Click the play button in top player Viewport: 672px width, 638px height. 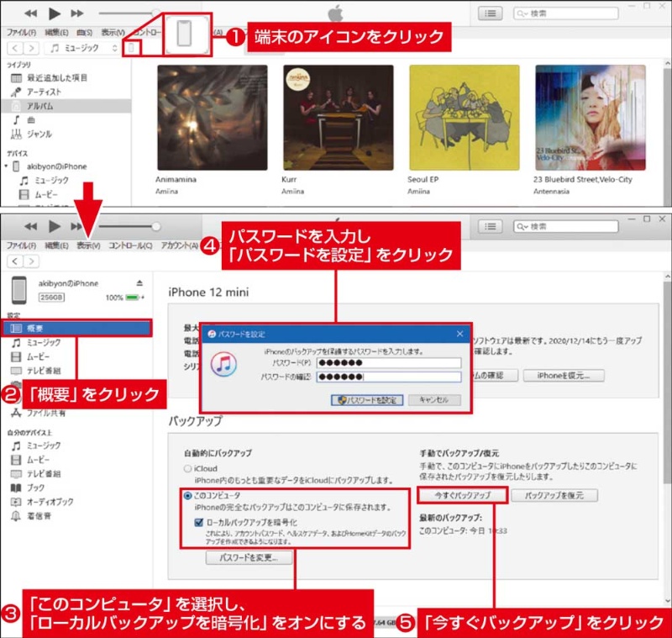(x=55, y=13)
